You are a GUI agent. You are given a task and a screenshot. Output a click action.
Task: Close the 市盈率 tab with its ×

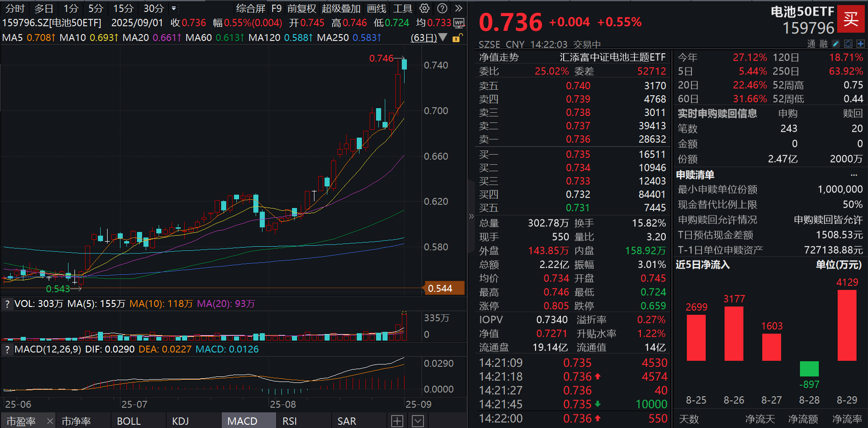49,420
